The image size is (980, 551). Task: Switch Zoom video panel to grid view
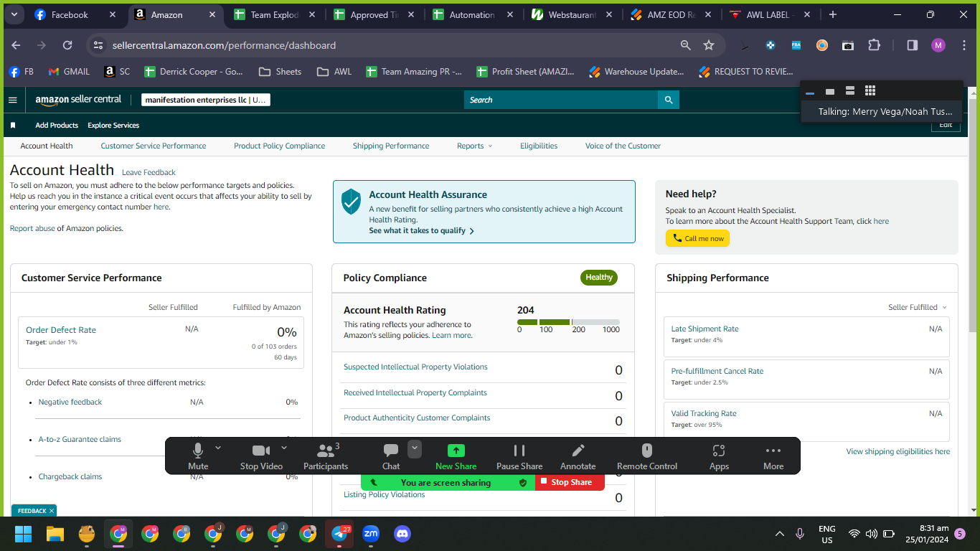pos(870,90)
